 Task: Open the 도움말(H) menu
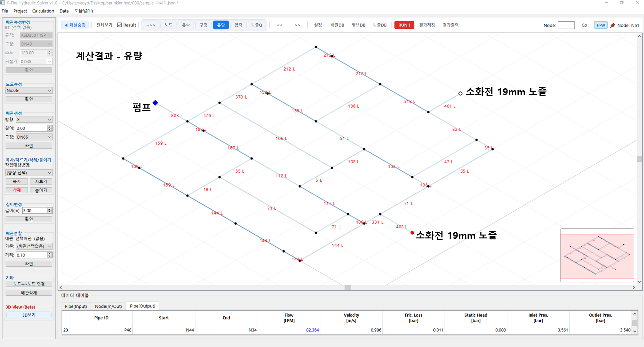click(x=83, y=11)
